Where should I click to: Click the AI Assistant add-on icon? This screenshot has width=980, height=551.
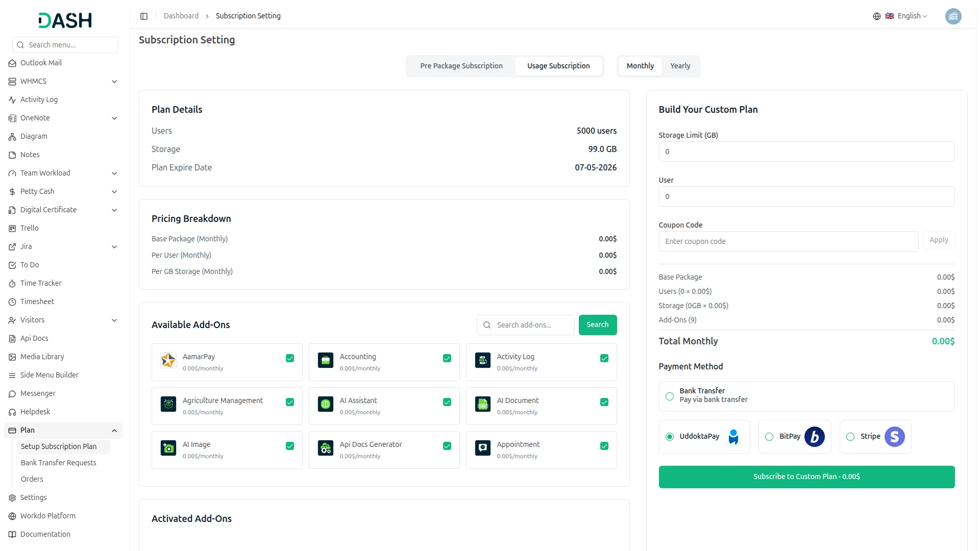pos(326,404)
